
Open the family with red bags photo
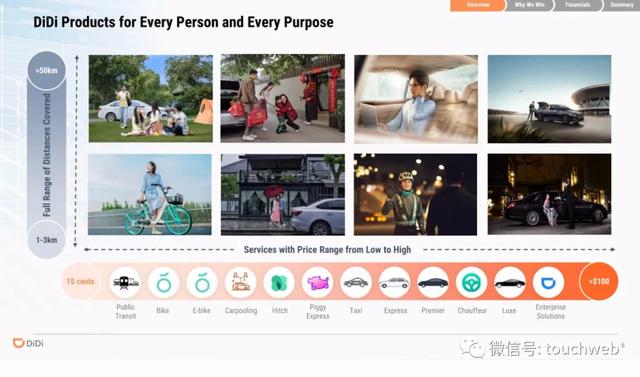click(x=282, y=99)
